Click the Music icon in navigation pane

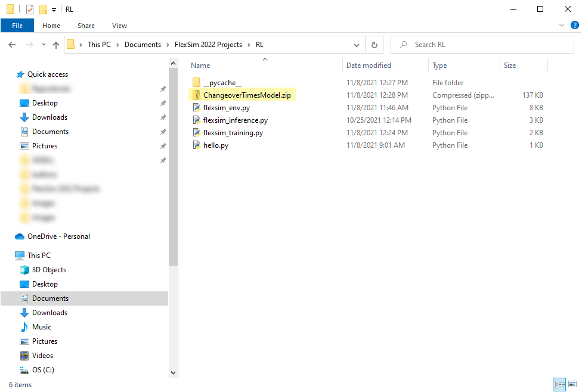[x=24, y=327]
